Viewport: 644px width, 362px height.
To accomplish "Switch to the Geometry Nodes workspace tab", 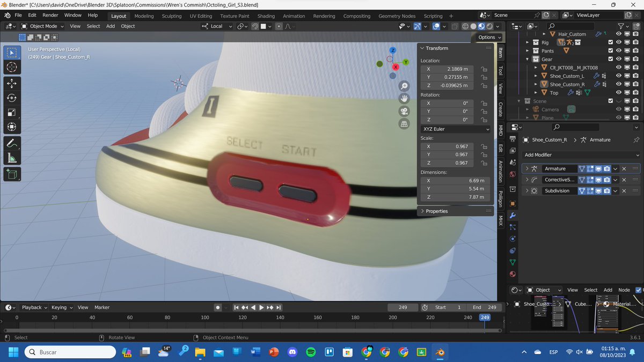I will [x=397, y=16].
